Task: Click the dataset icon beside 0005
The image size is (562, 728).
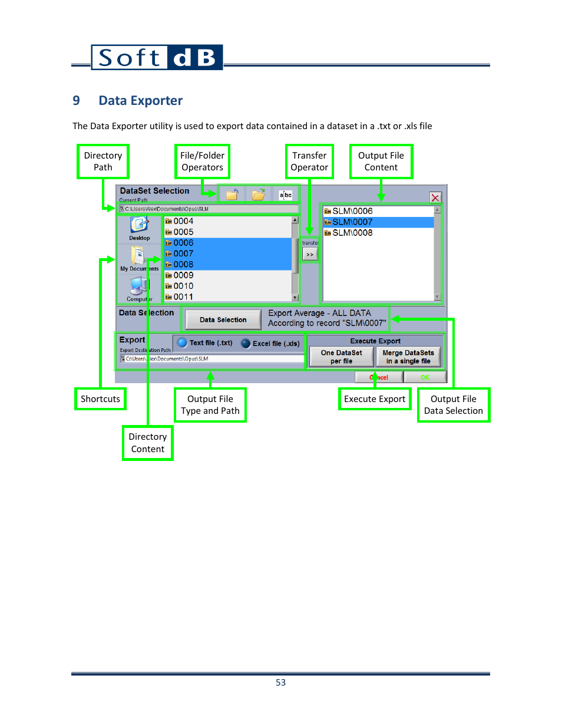Action: (x=168, y=232)
